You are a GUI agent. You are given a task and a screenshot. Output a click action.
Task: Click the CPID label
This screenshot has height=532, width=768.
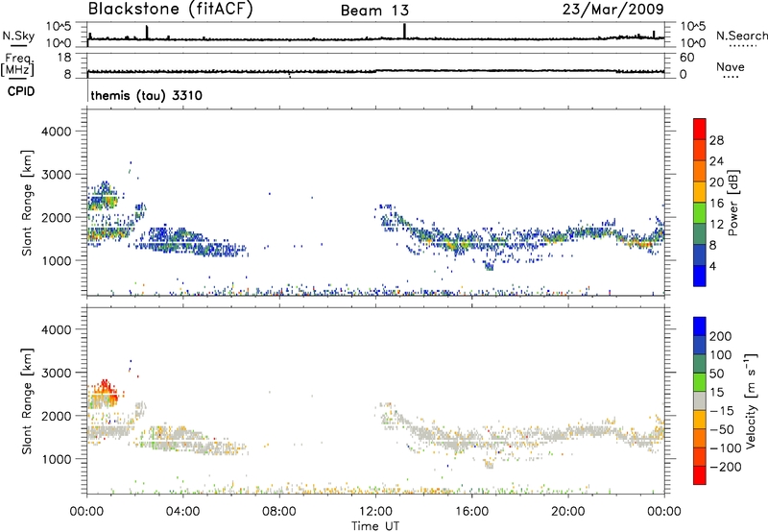pos(21,91)
